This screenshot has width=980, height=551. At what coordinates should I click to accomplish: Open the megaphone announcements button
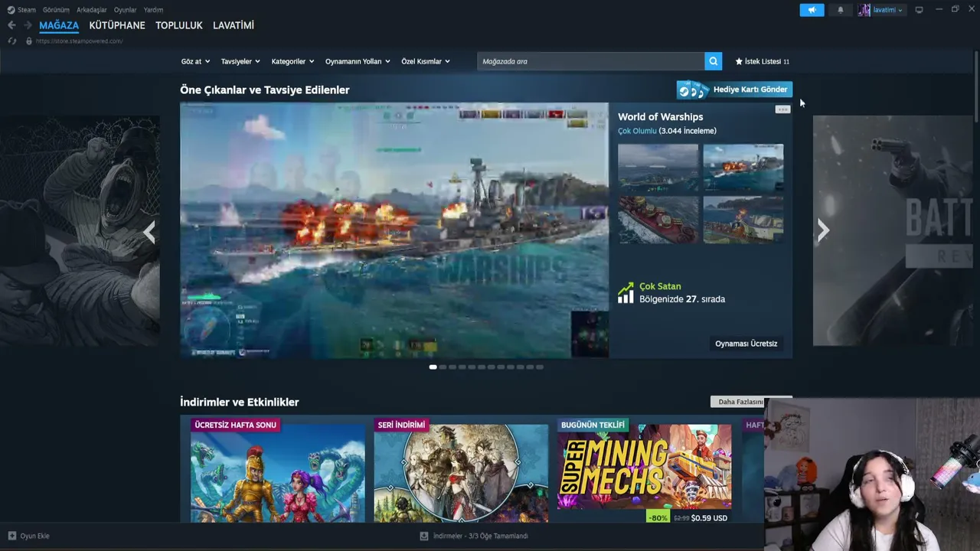pos(812,10)
